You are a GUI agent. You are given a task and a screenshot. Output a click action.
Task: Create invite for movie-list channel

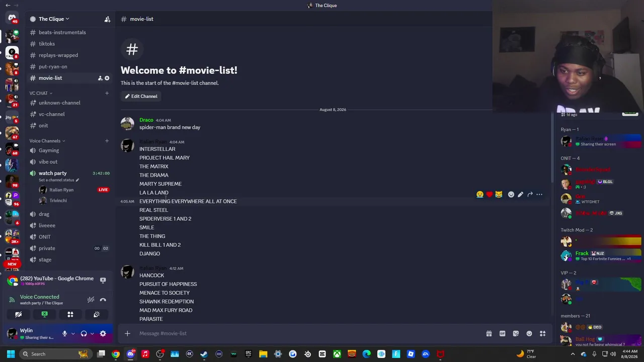[100, 78]
